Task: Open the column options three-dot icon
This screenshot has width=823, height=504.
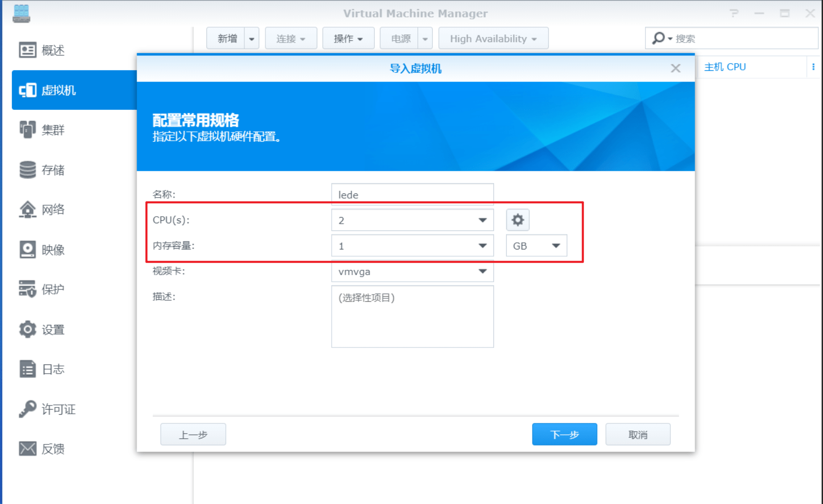Action: point(813,67)
